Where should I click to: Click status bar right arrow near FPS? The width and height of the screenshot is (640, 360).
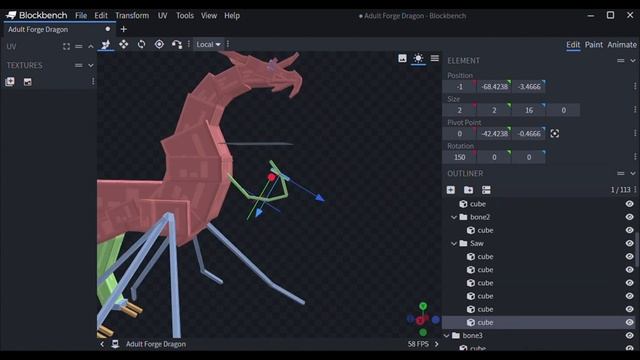coord(436,344)
